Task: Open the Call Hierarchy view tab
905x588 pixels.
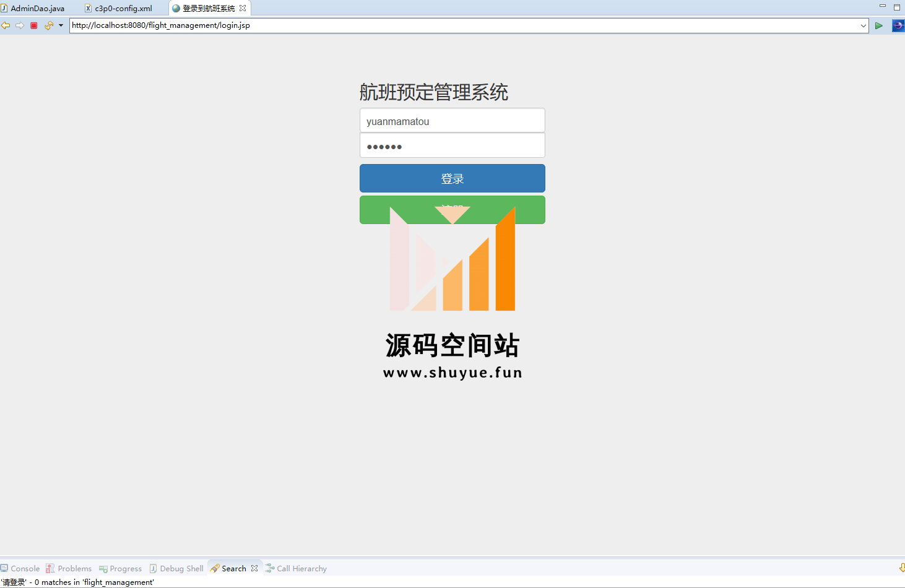Action: [x=296, y=568]
